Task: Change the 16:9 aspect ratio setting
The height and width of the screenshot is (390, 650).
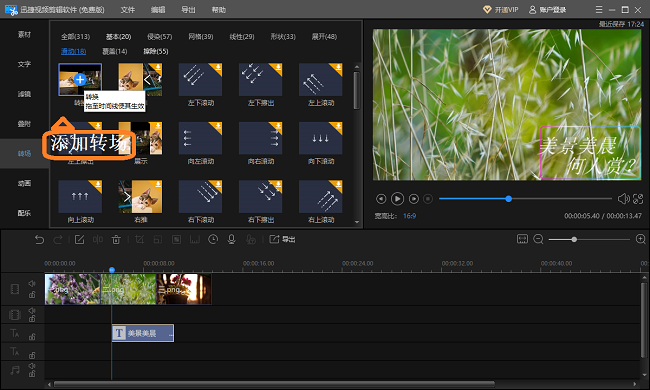Action: point(410,216)
